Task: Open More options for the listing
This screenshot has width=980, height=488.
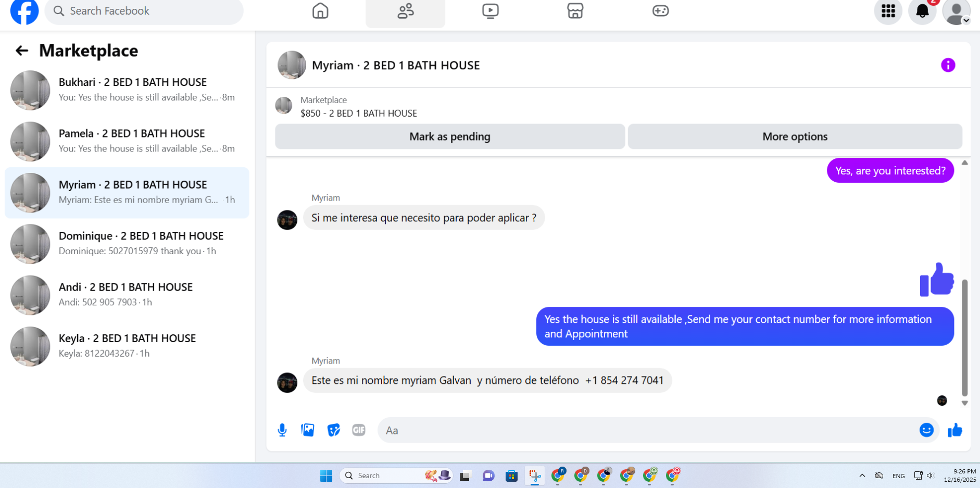Action: click(795, 136)
